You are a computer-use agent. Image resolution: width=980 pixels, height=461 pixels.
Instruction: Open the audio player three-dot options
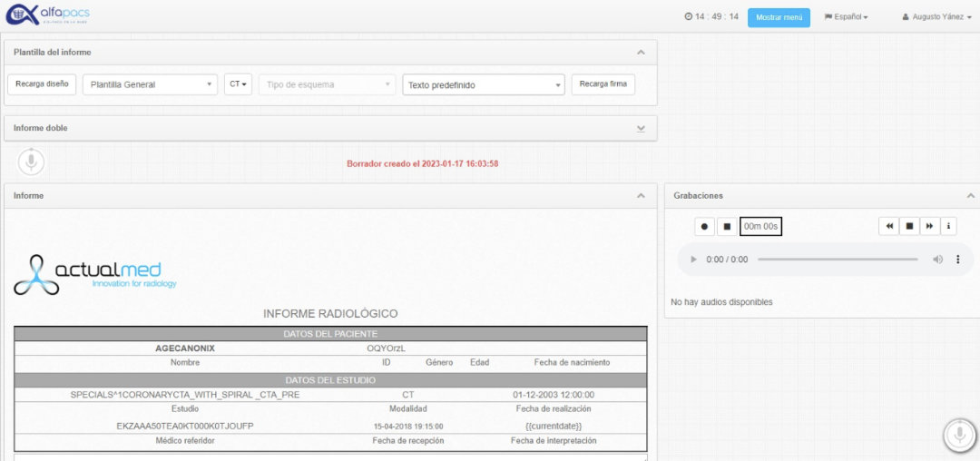coord(958,260)
